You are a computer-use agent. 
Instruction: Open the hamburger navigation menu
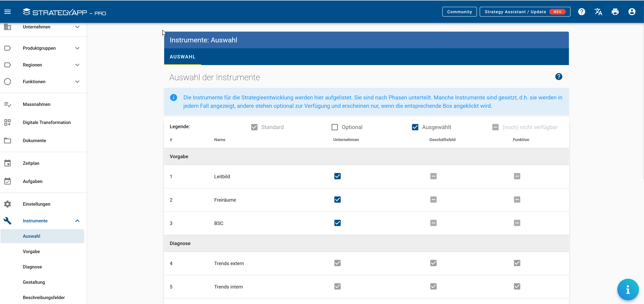(8, 12)
